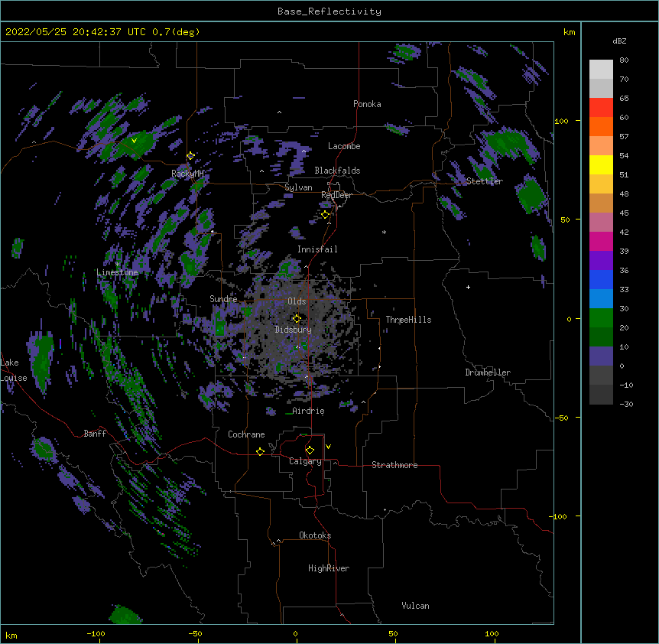Click the Okotoks label
Screen dimensions: 659x644
click(x=315, y=535)
